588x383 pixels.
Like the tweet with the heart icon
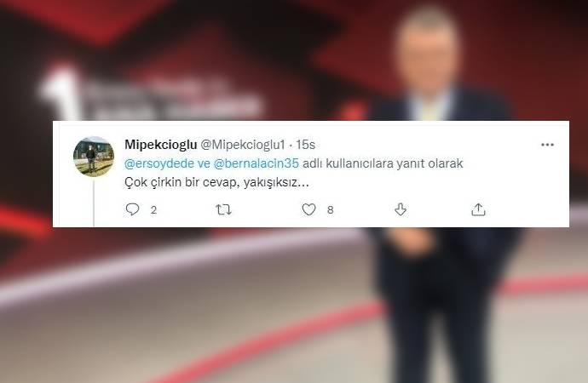[309, 209]
